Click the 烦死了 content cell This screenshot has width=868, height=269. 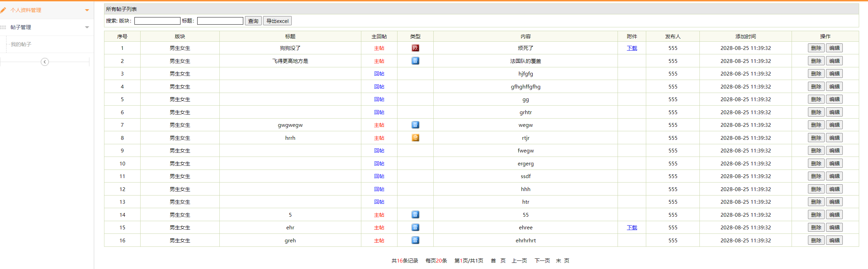(x=525, y=48)
